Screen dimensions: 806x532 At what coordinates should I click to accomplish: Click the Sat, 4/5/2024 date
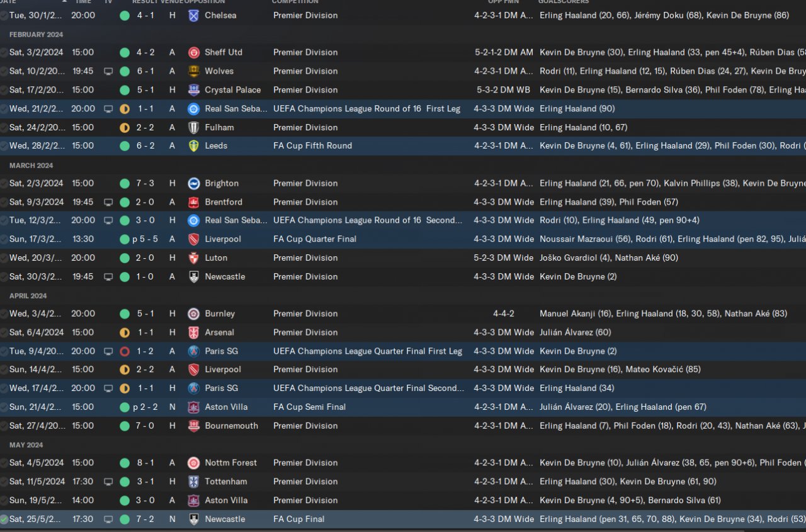click(37, 463)
